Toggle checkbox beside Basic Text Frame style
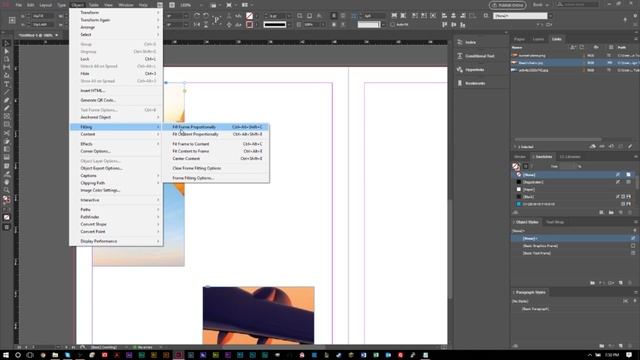640x360 pixels. coord(633,253)
